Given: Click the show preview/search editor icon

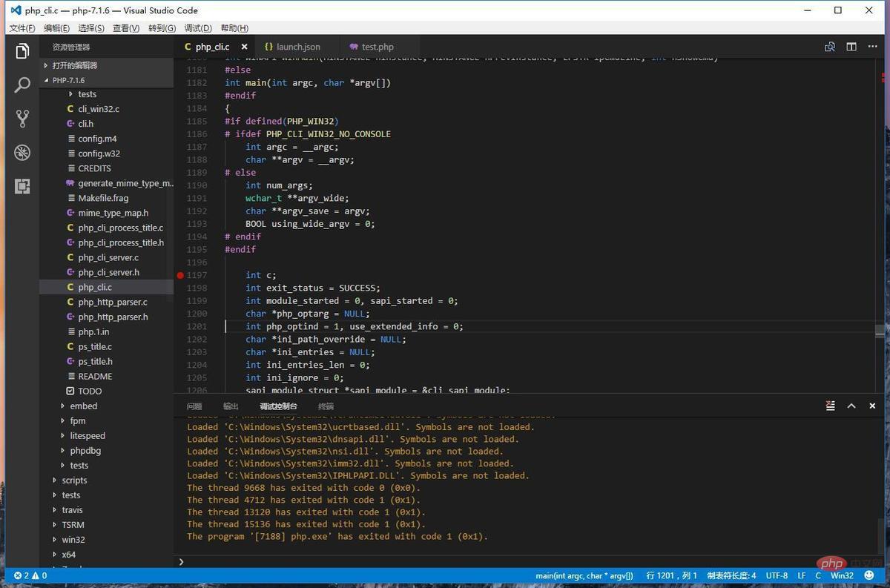Looking at the screenshot, I should coord(830,47).
